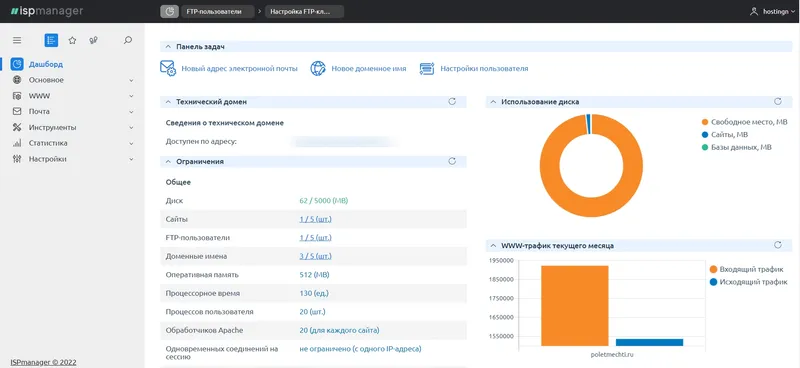
Task: Expand the Основное menu section
Action: coord(131,81)
